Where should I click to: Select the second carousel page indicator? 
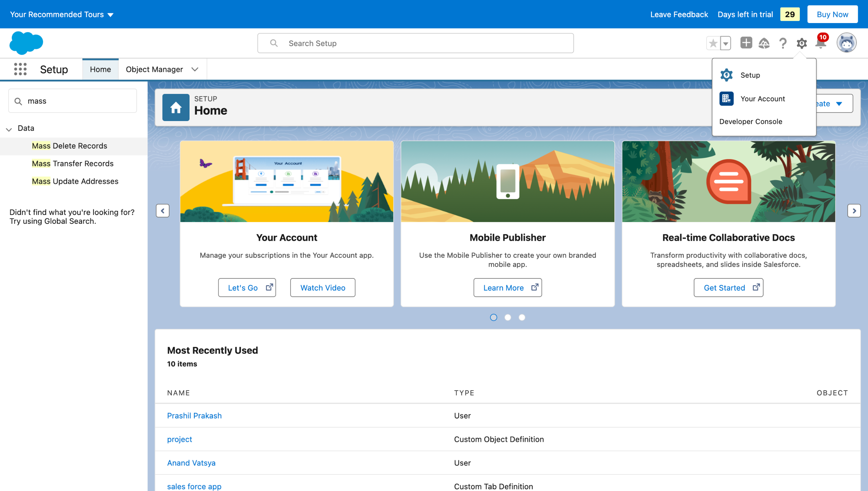pos(508,317)
